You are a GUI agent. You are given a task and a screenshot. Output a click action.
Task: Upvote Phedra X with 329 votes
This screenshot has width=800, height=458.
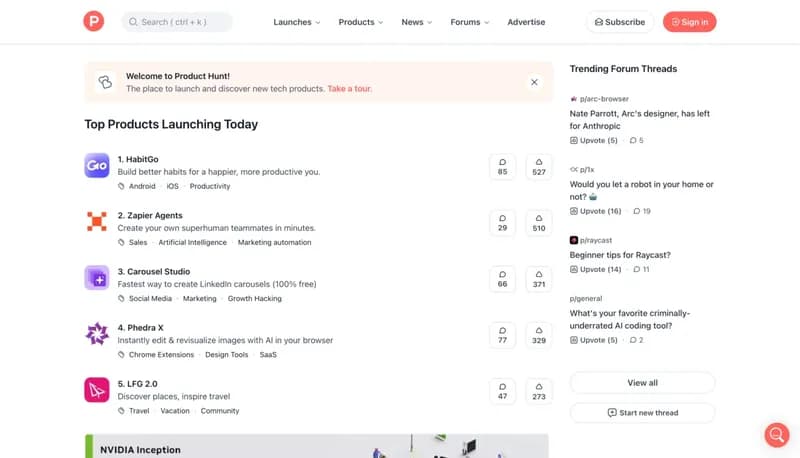pyautogui.click(x=539, y=335)
